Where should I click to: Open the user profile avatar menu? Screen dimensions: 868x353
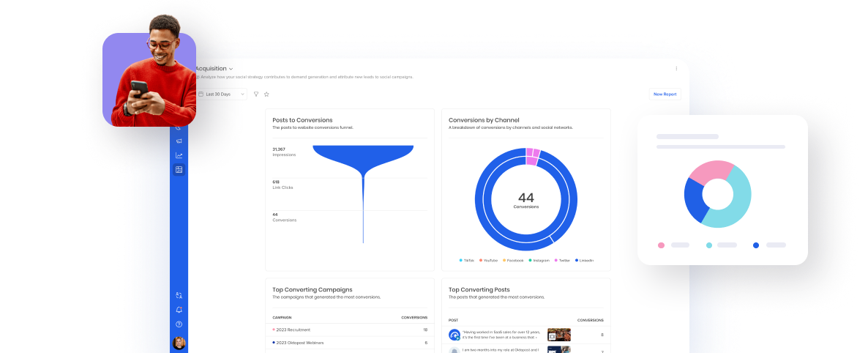pyautogui.click(x=179, y=343)
